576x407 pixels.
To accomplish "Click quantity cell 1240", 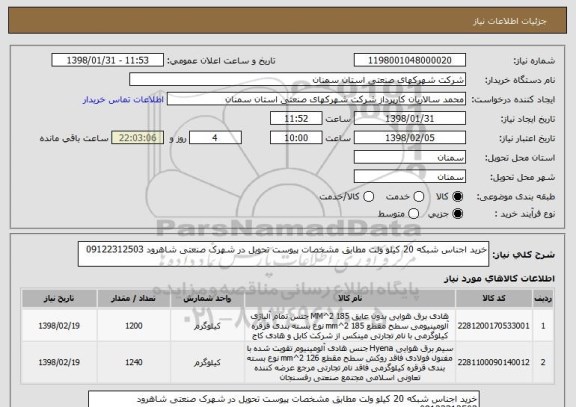I will pos(134,363).
